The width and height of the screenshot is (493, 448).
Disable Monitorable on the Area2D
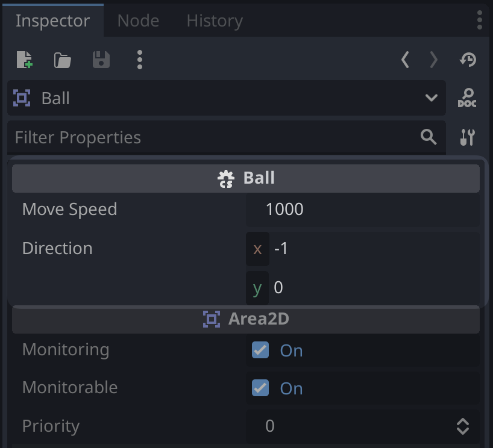pos(260,388)
